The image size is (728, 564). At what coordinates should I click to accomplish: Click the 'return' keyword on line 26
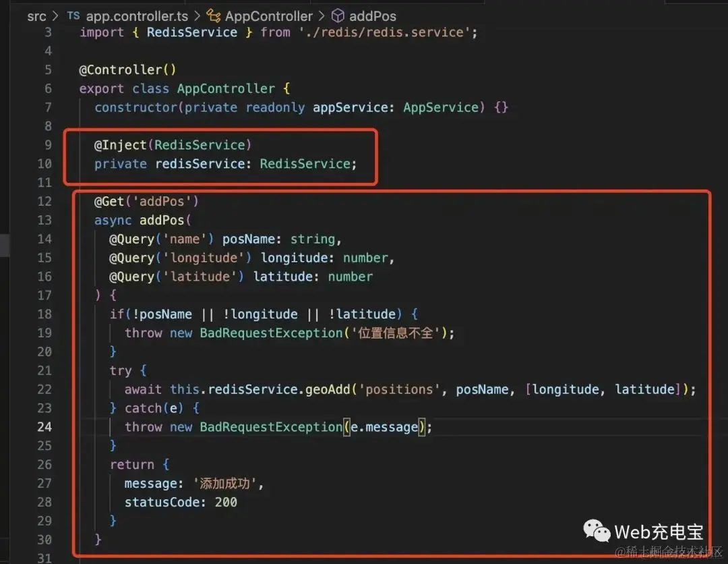132,465
